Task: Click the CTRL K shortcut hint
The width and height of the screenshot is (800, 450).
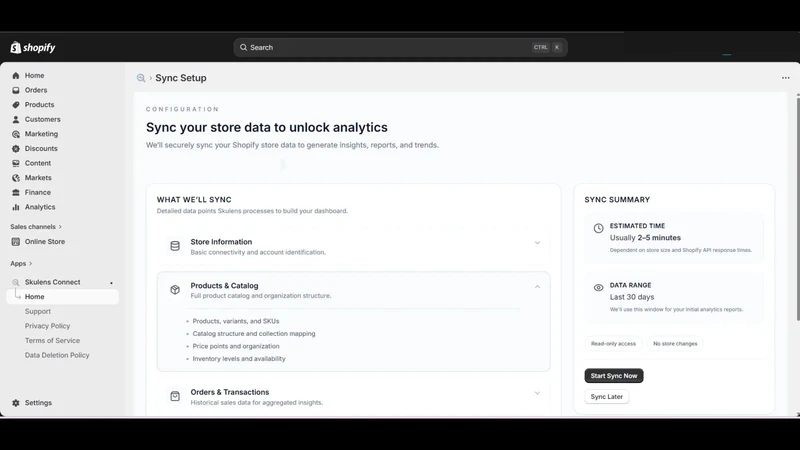Action: pos(547,47)
